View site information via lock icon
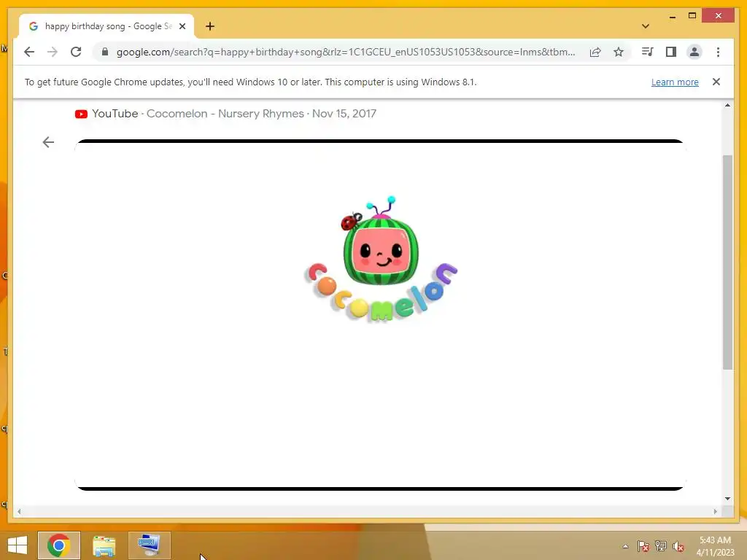Image resolution: width=747 pixels, height=560 pixels. point(105,52)
